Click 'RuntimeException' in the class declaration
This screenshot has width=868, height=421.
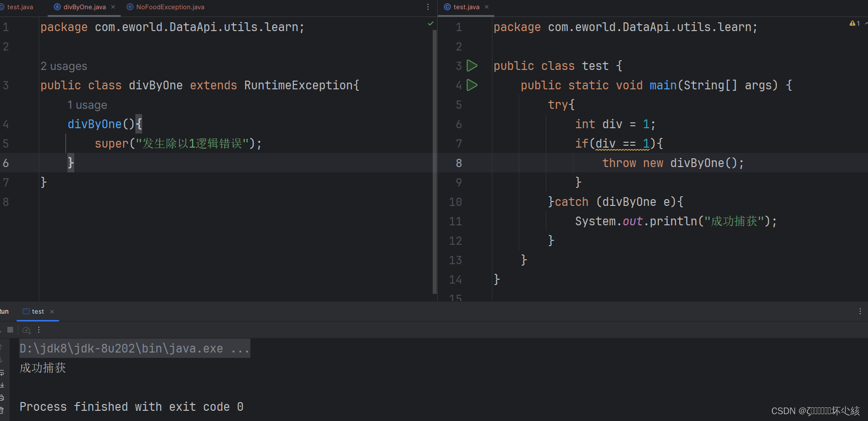tap(298, 85)
